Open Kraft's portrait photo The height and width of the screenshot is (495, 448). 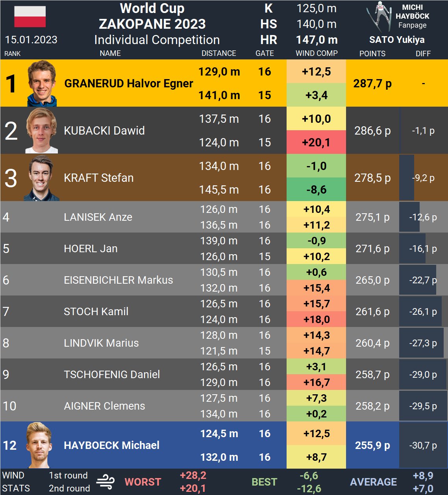pos(42,178)
